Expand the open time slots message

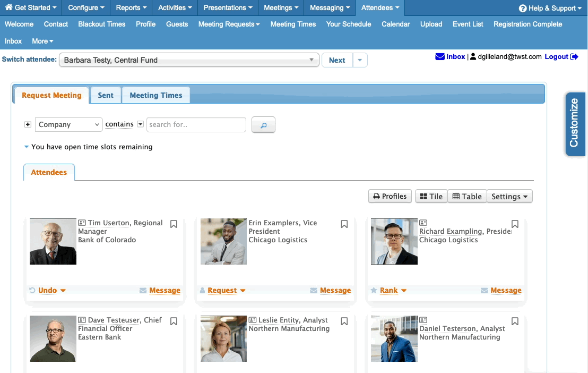tap(26, 147)
